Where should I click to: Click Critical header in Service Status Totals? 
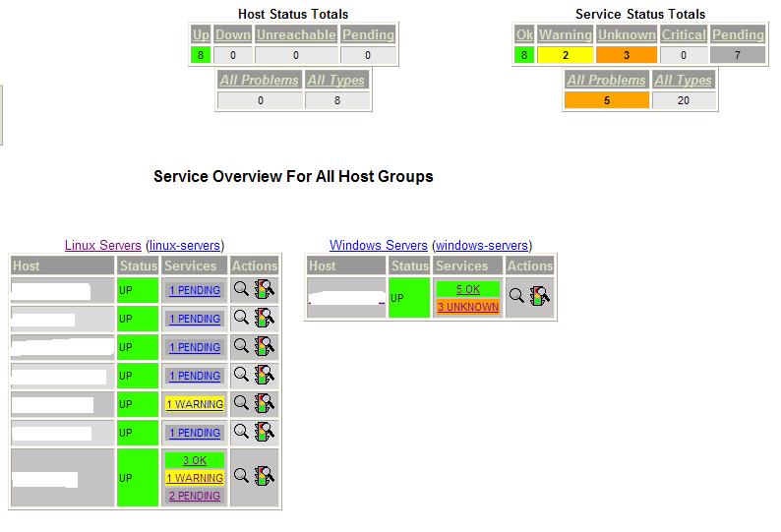coord(684,34)
